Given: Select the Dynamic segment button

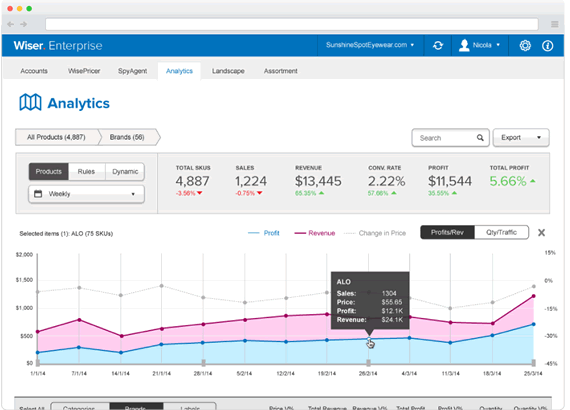Looking at the screenshot, I should 125,172.
